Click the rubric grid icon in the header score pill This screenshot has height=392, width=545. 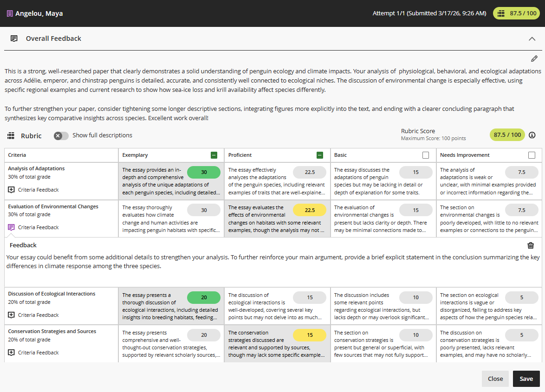(501, 13)
